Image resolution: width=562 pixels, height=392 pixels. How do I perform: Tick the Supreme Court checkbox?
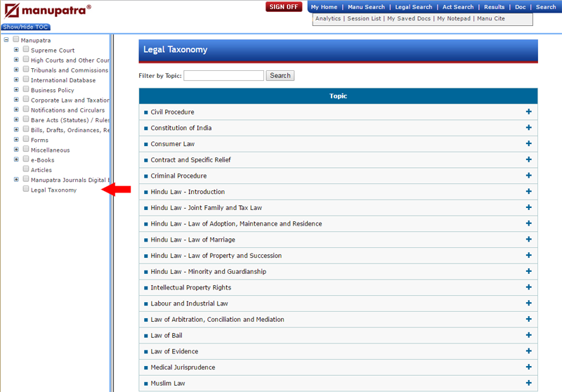pos(26,49)
